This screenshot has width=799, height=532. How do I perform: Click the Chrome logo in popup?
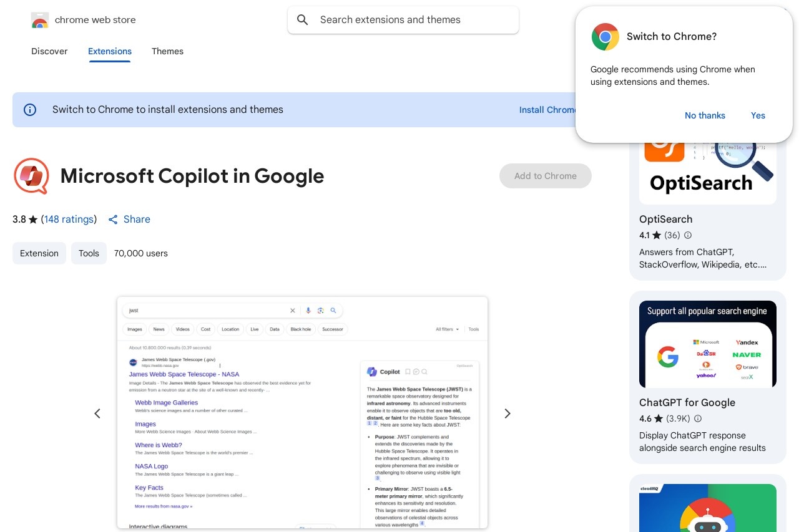(x=605, y=37)
